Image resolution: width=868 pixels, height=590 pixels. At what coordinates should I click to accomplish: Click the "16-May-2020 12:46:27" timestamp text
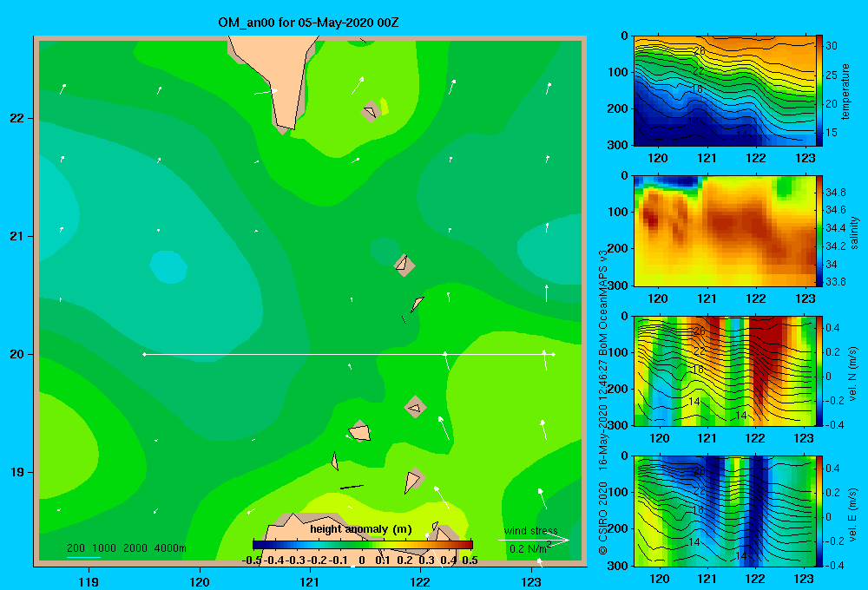pos(603,416)
